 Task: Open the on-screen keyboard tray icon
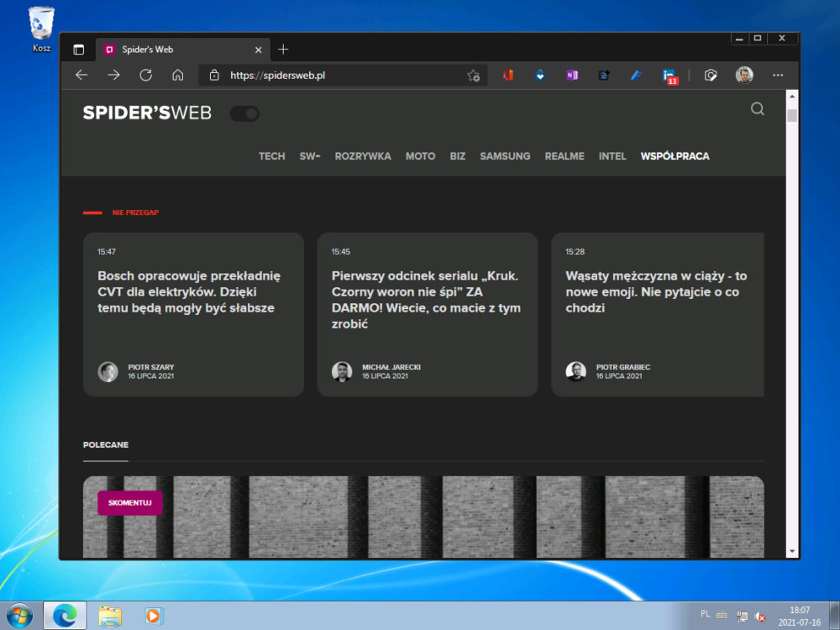click(722, 616)
